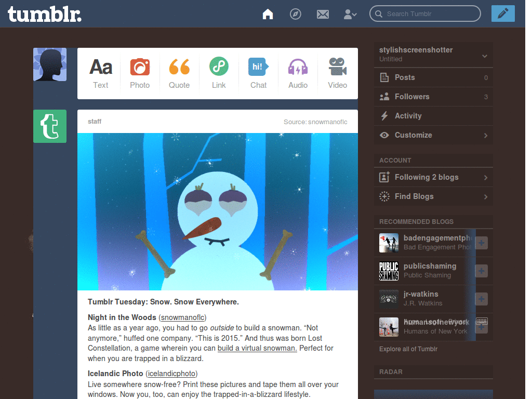
Task: Click the Following blogs contact icon
Action: click(x=384, y=177)
